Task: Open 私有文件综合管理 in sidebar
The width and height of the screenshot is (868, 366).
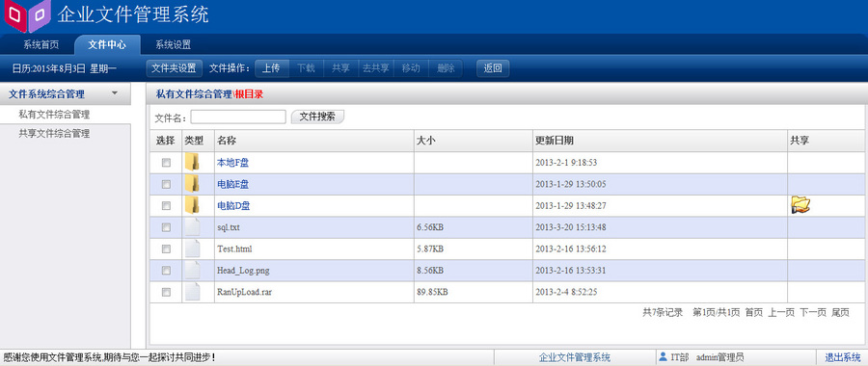Action: [x=54, y=115]
